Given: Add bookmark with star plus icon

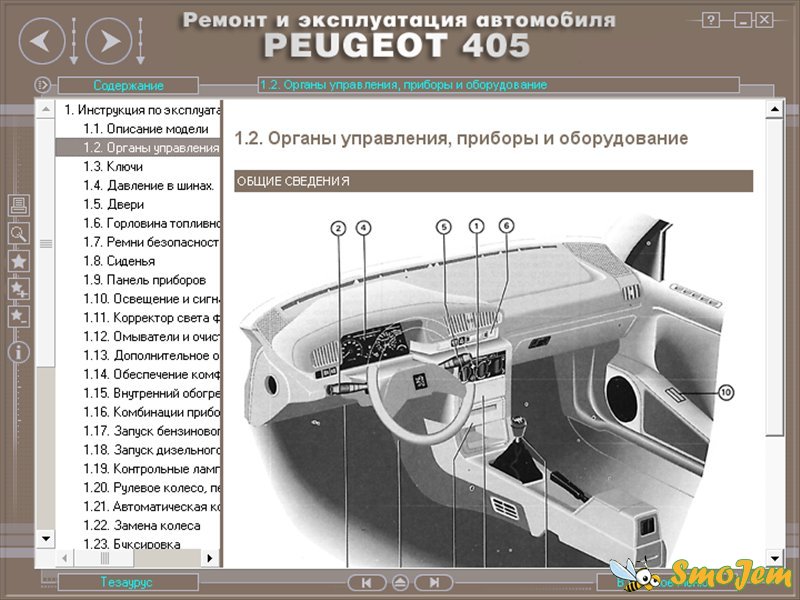Looking at the screenshot, I should 19,289.
